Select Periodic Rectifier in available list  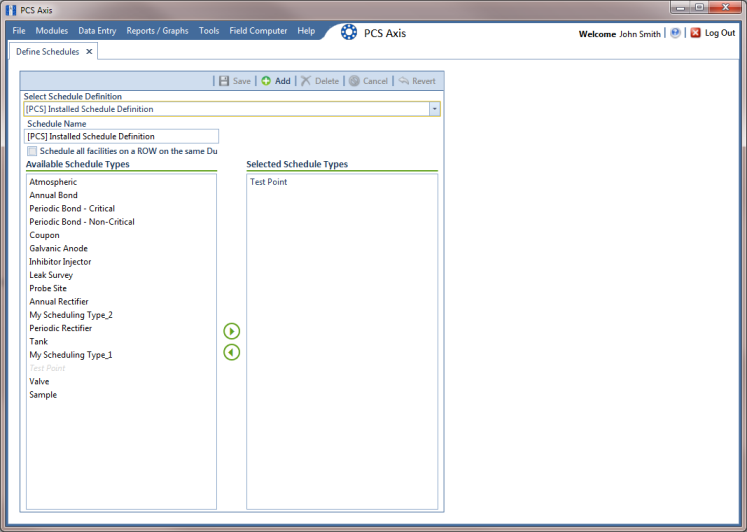61,328
